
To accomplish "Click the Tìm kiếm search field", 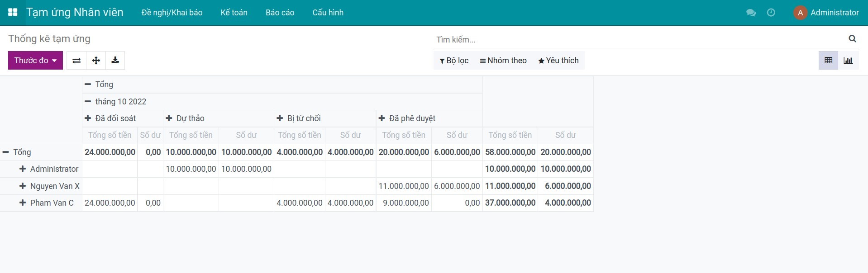I will coord(638,40).
